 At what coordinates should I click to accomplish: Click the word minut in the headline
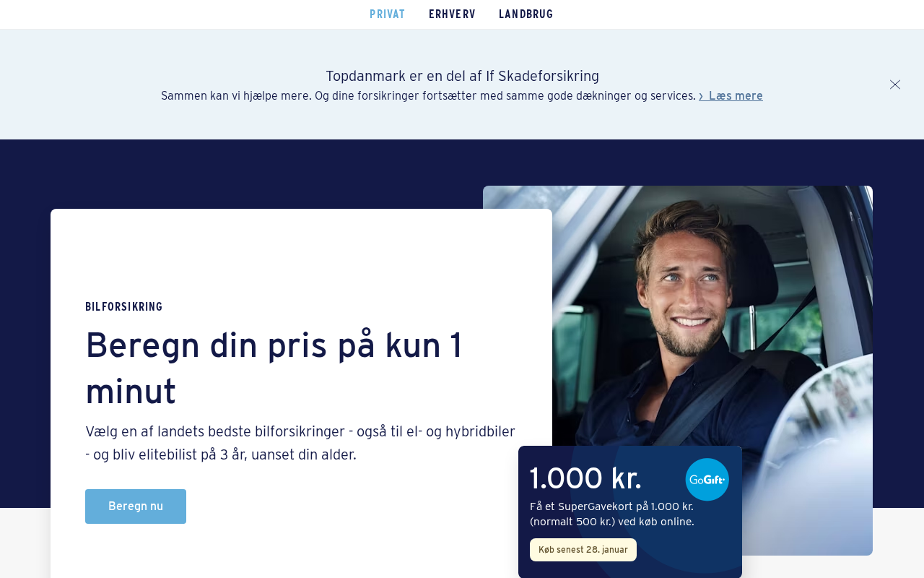(x=131, y=392)
